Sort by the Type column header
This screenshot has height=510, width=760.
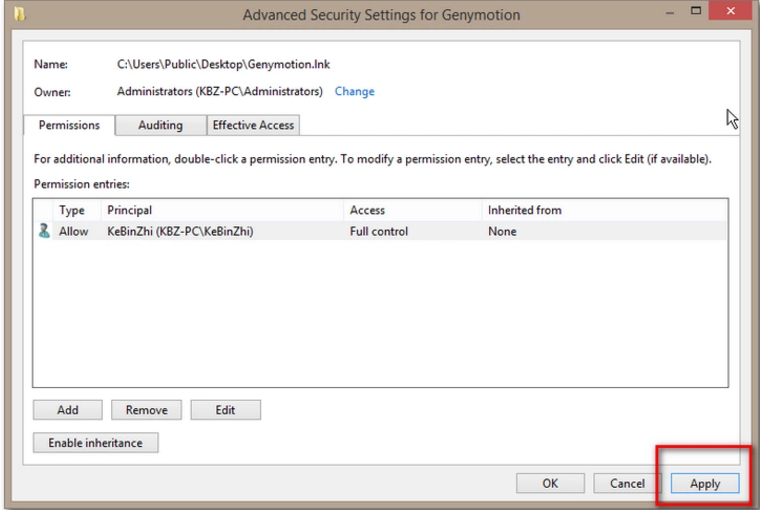78,210
